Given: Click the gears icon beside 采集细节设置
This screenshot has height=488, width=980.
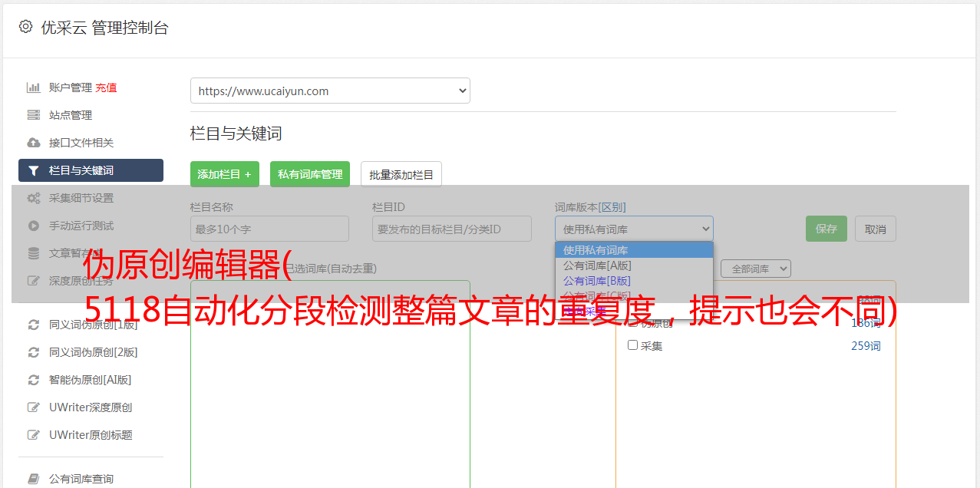Looking at the screenshot, I should coord(34,198).
